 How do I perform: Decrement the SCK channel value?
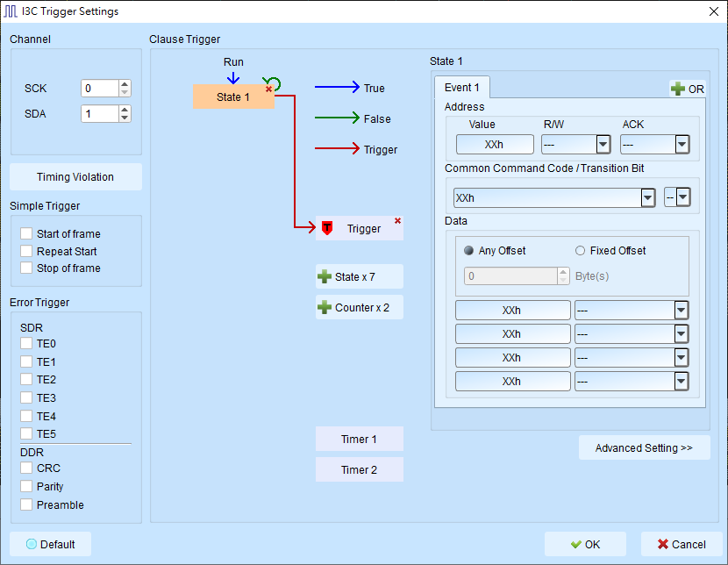click(x=125, y=92)
